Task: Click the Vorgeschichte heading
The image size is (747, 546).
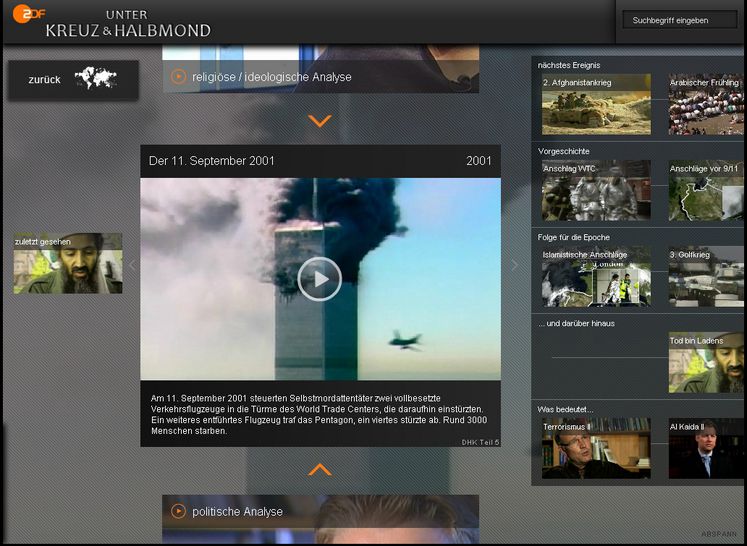Action: point(564,152)
